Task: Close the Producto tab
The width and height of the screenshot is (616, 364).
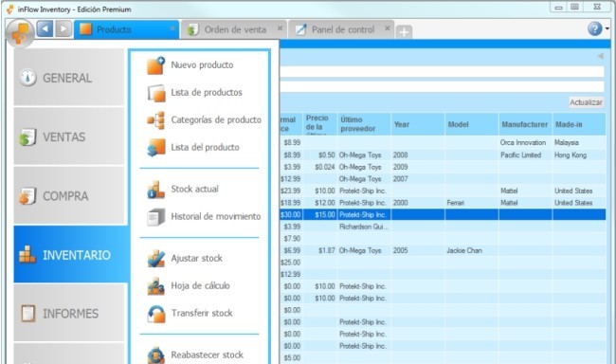Action: [x=172, y=28]
